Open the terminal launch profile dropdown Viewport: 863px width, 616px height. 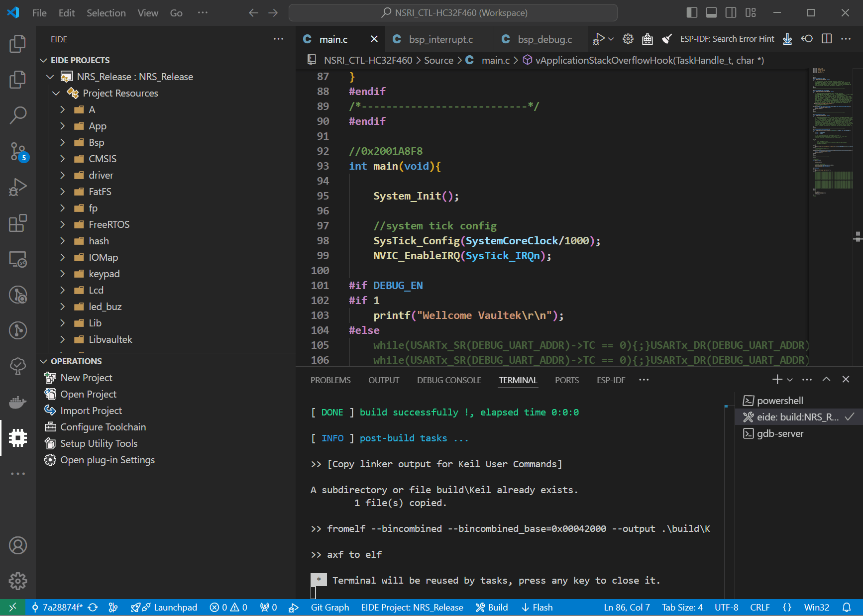coord(790,380)
